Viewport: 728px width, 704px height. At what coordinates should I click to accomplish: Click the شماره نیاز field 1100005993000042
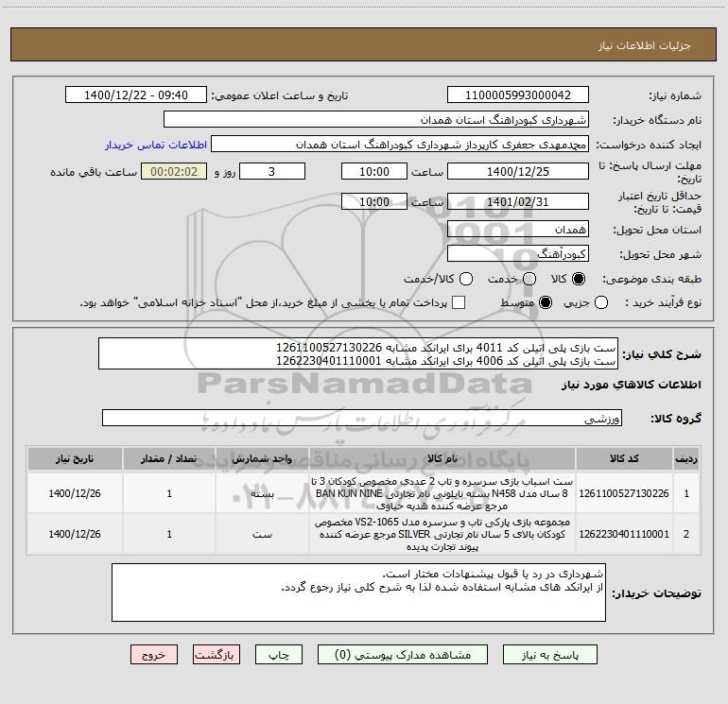(518, 95)
